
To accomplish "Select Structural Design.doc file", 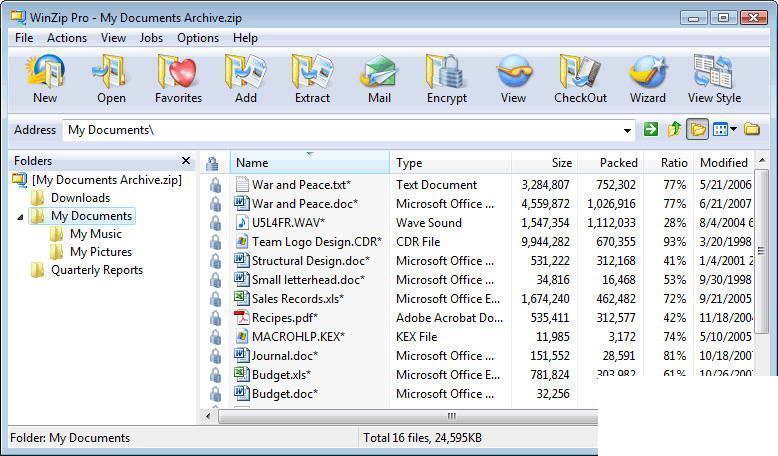I will click(311, 261).
